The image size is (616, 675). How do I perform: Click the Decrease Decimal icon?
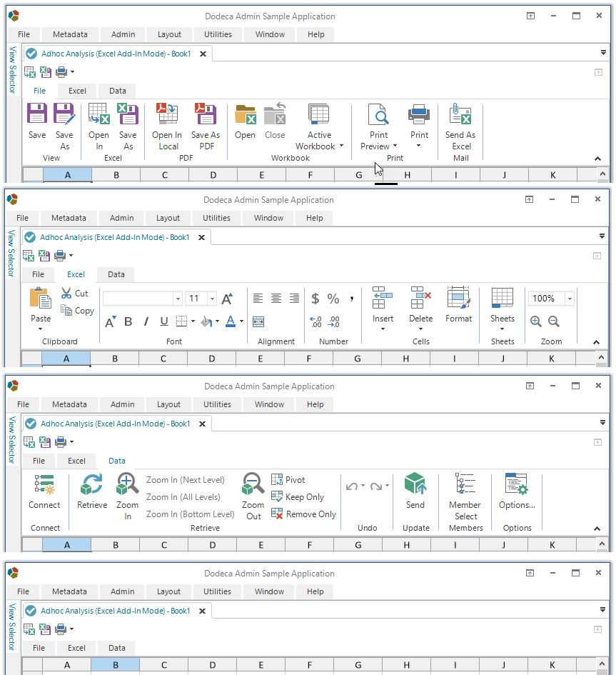(334, 321)
